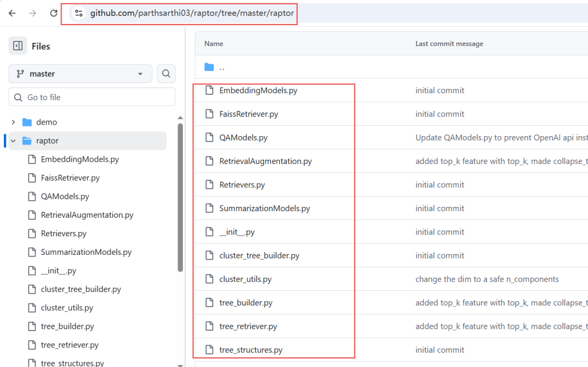Click the site info icon in address bar
This screenshot has height=367, width=588.
[x=78, y=13]
